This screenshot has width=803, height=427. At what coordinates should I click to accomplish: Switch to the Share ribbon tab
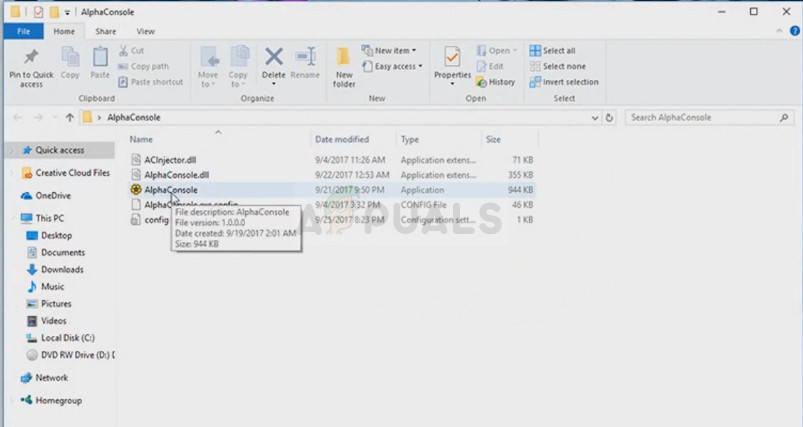[105, 32]
